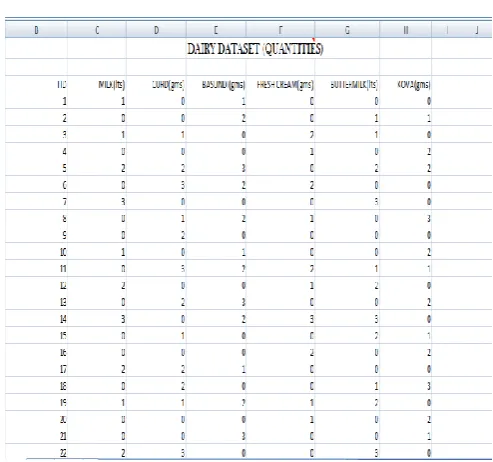
Task: Click the DAIRY DATASET (QUANTITIES) title cell
Action: pos(255,49)
